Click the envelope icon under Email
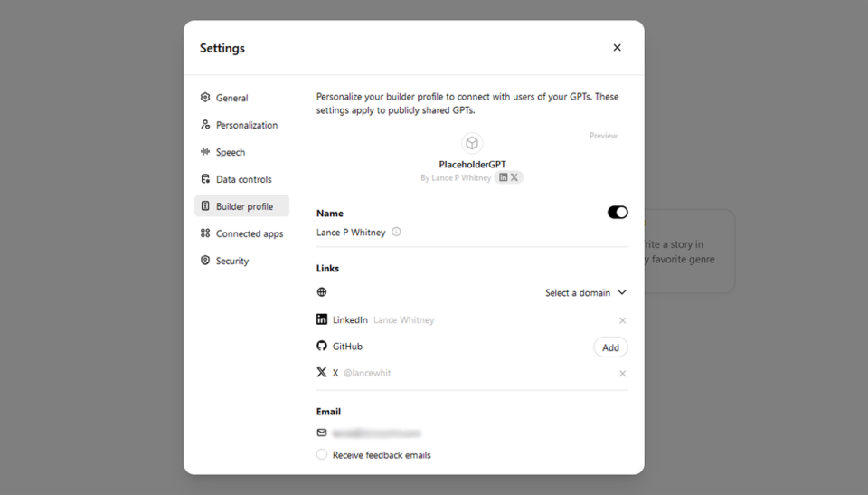The width and height of the screenshot is (868, 495). tap(322, 433)
